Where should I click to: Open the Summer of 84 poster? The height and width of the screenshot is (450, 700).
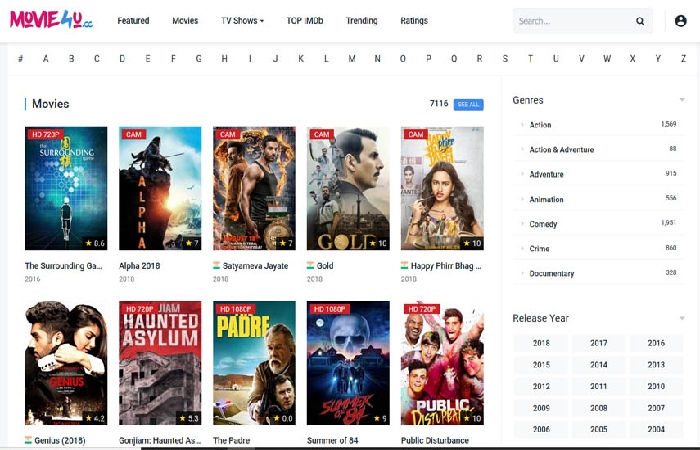click(348, 363)
